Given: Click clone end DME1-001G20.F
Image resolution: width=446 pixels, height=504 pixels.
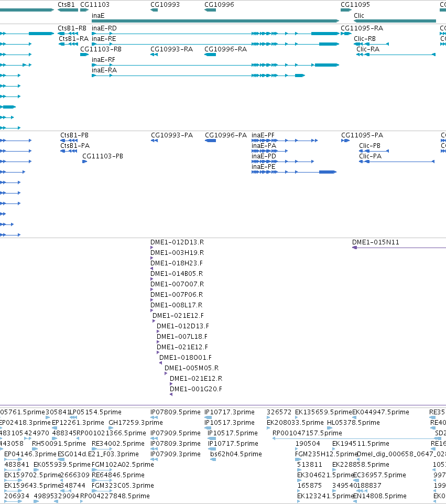Looking at the screenshot, I should (x=196, y=389).
